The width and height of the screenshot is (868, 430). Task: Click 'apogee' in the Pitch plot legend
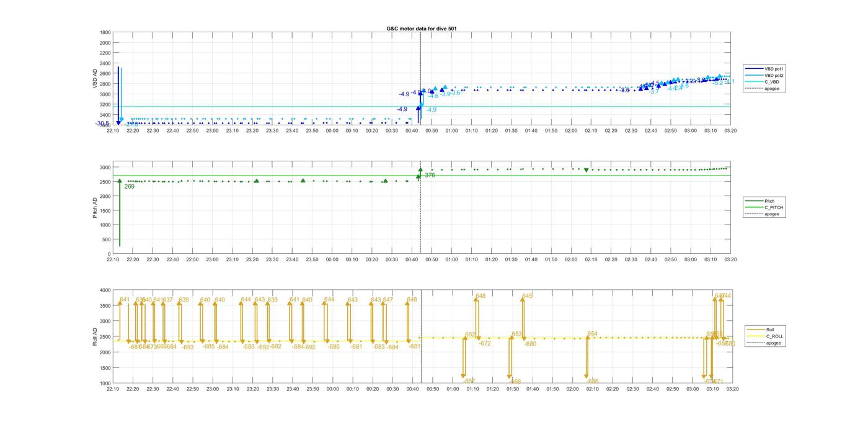coord(772,214)
